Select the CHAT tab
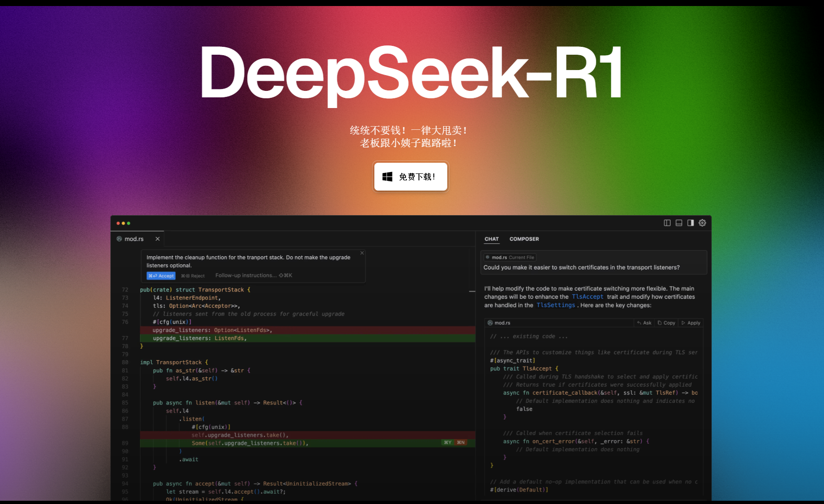The image size is (824, 504). (491, 239)
